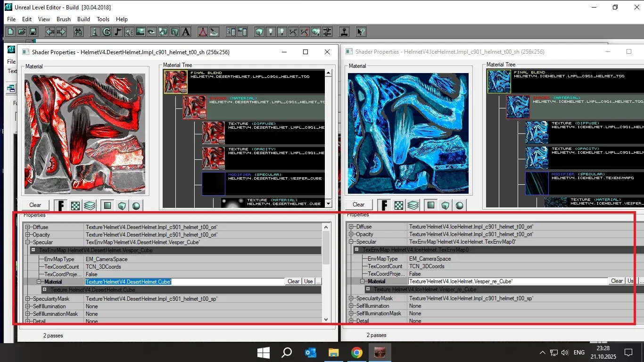This screenshot has height=362, width=644.
Task: Open the Texture browser from toolbar
Action: [x=140, y=32]
